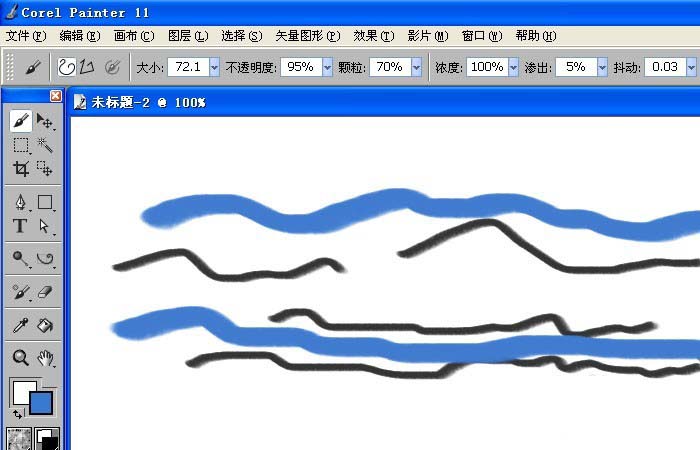Pick the Eraser tool
The image size is (700, 450).
[x=45, y=292]
